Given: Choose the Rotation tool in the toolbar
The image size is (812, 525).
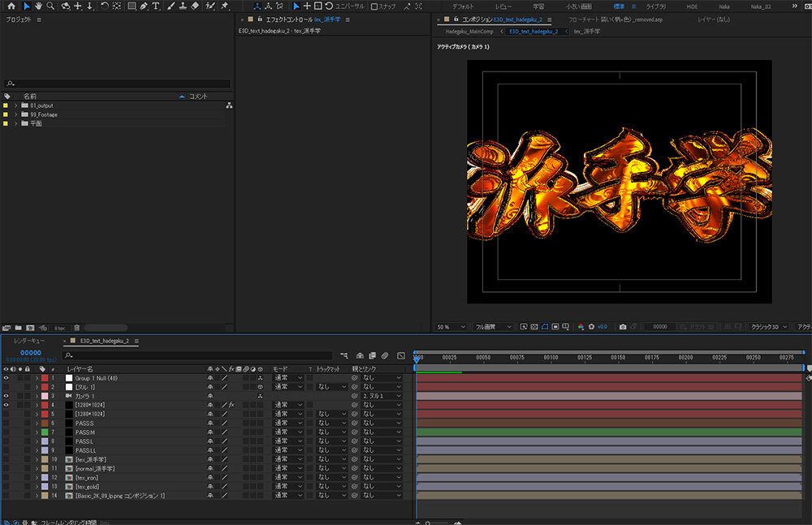Looking at the screenshot, I should (104, 6).
